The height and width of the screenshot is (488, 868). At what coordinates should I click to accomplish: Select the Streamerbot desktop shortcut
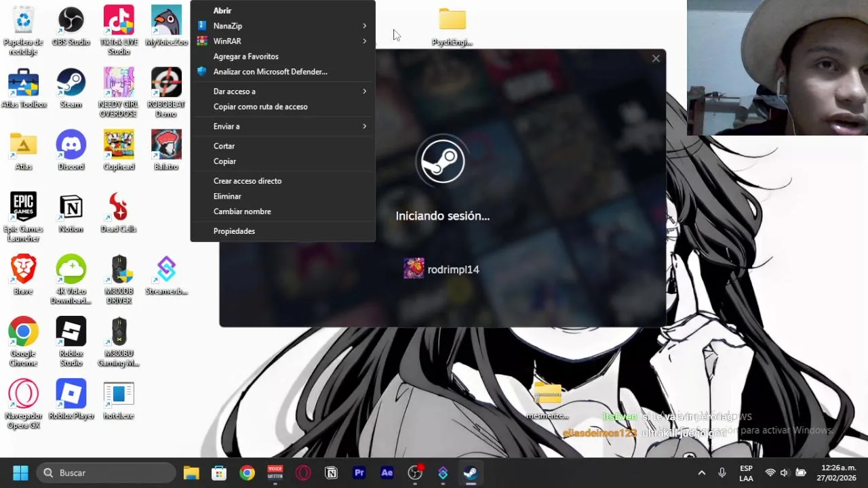[x=166, y=276]
